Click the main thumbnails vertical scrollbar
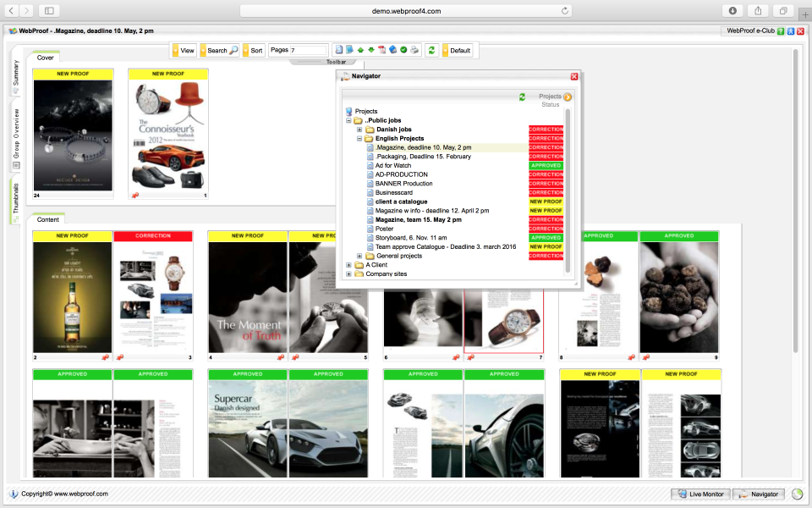The width and height of the screenshot is (812, 508). pyautogui.click(x=795, y=202)
